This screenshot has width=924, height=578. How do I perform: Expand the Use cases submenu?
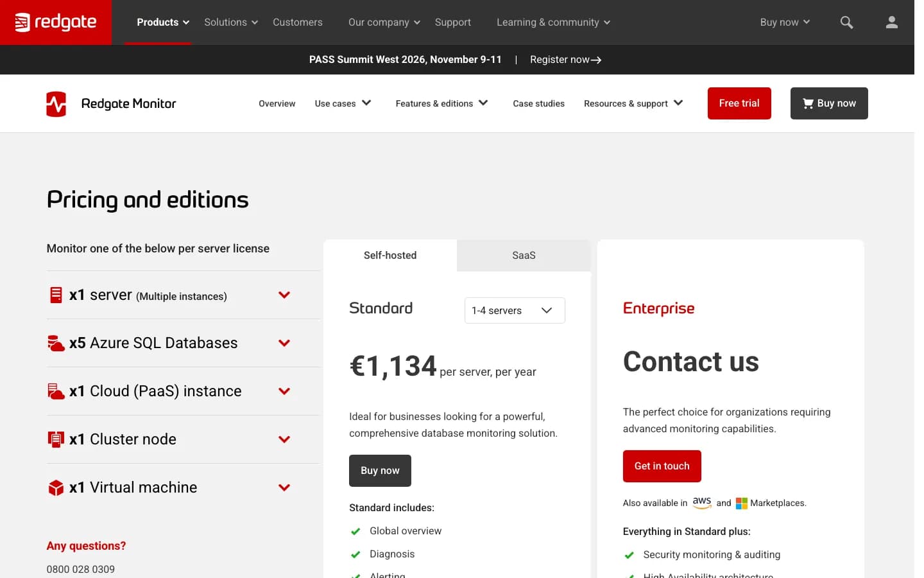343,103
